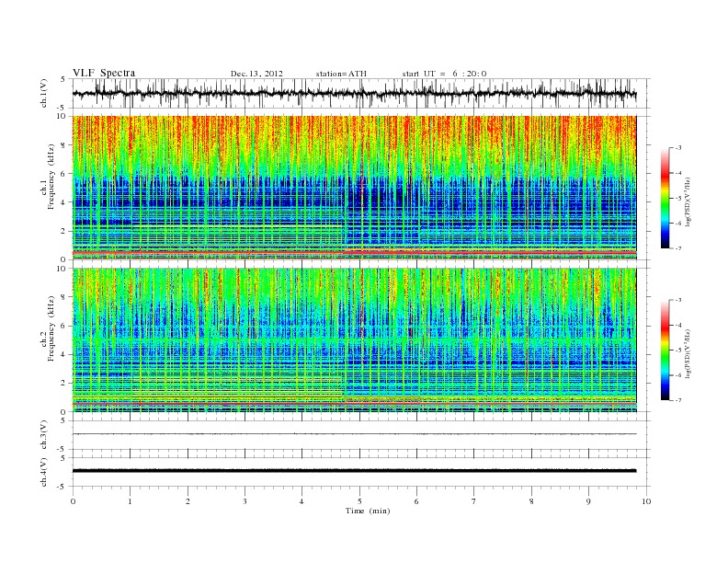This screenshot has width=728, height=563.
Task: Click tick label "0" on the time axis
Action: click(73, 501)
